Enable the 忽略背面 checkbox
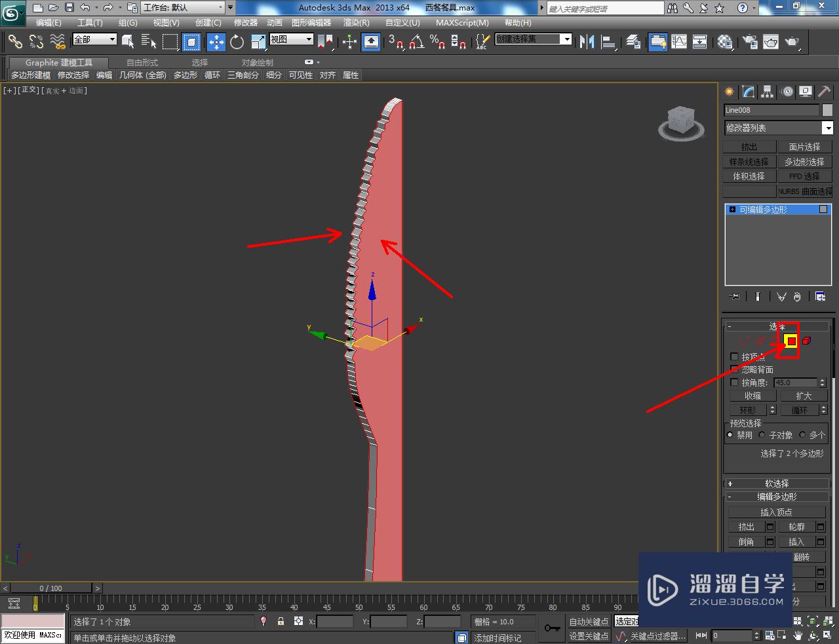This screenshot has height=644, width=839. point(734,369)
